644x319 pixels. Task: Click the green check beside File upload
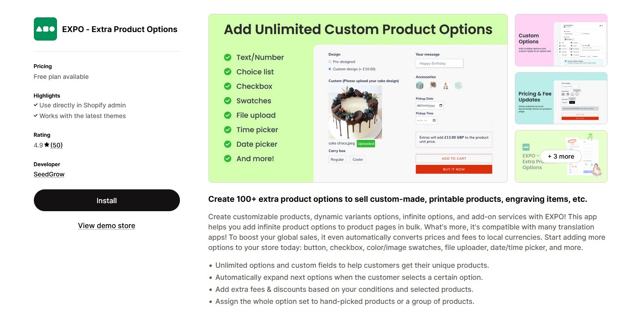point(228,115)
